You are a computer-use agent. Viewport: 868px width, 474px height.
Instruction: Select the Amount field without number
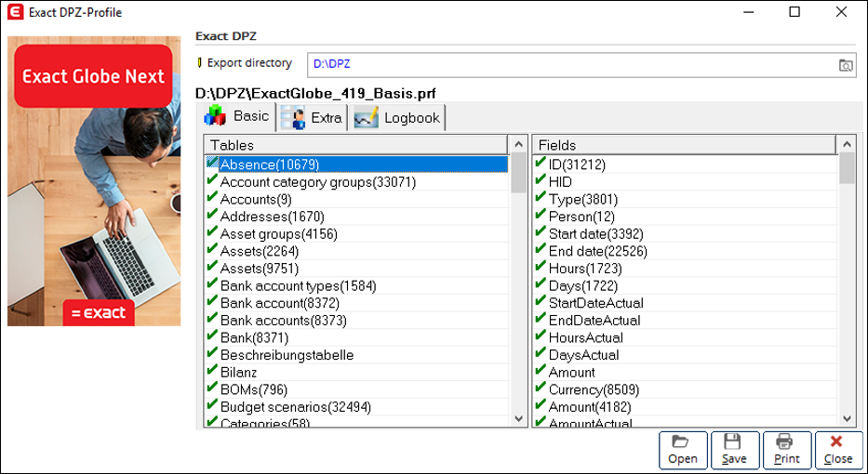686,373
